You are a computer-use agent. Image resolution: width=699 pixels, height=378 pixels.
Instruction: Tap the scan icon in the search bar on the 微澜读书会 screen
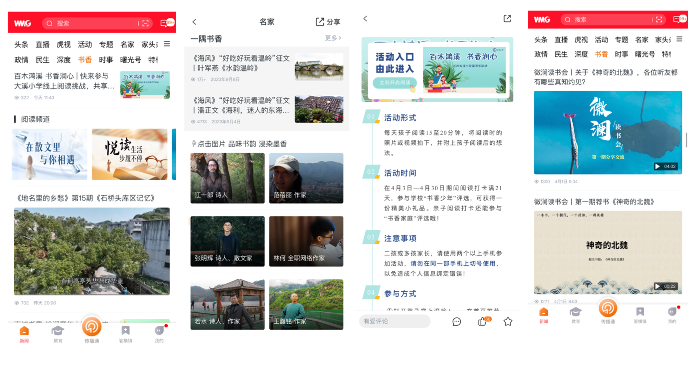(x=659, y=19)
